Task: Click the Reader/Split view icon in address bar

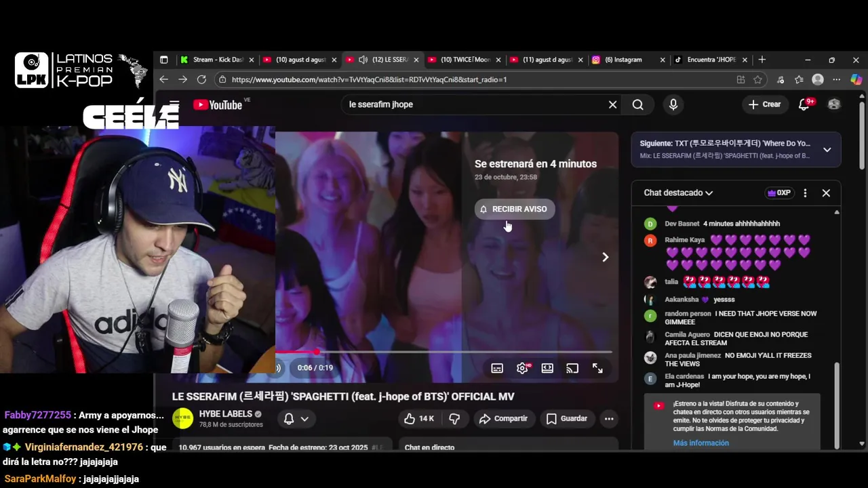Action: coord(741,79)
